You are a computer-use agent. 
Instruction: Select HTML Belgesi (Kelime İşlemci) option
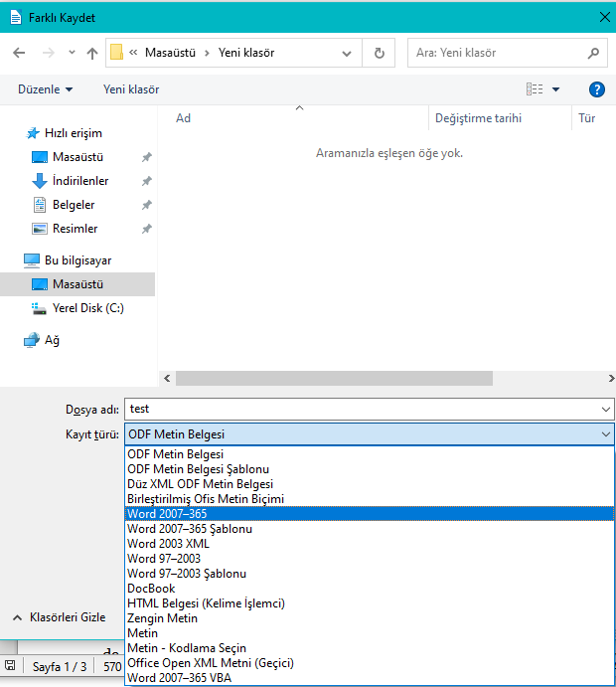click(x=206, y=603)
